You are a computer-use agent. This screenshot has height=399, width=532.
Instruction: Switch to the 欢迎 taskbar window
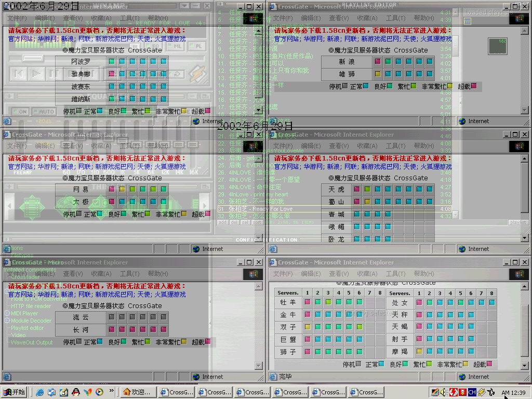click(138, 392)
